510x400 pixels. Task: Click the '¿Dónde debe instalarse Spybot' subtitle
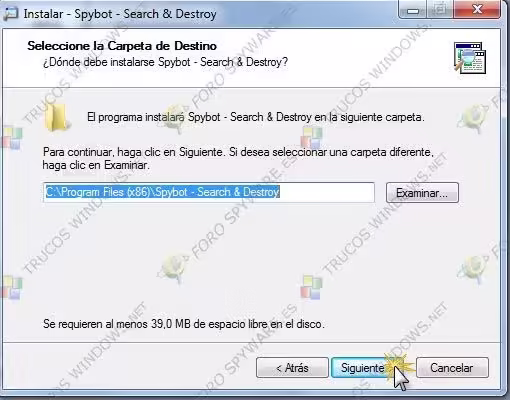pos(165,62)
